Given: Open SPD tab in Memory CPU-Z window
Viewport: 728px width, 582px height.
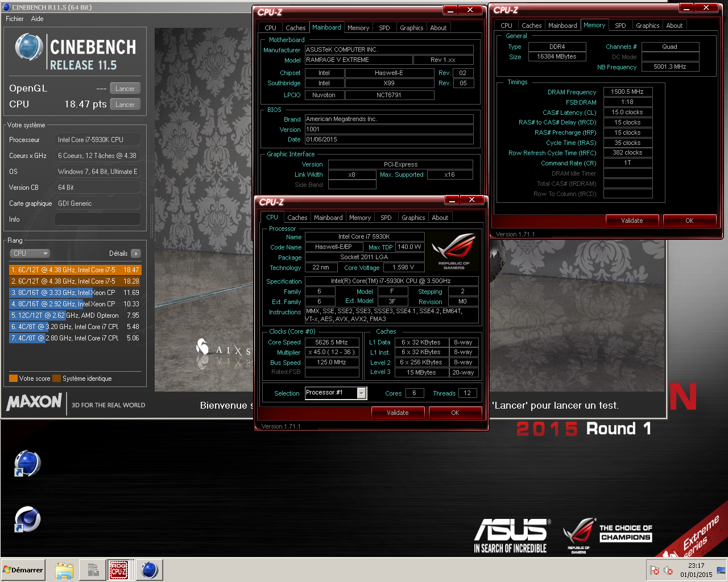Looking at the screenshot, I should pos(621,26).
